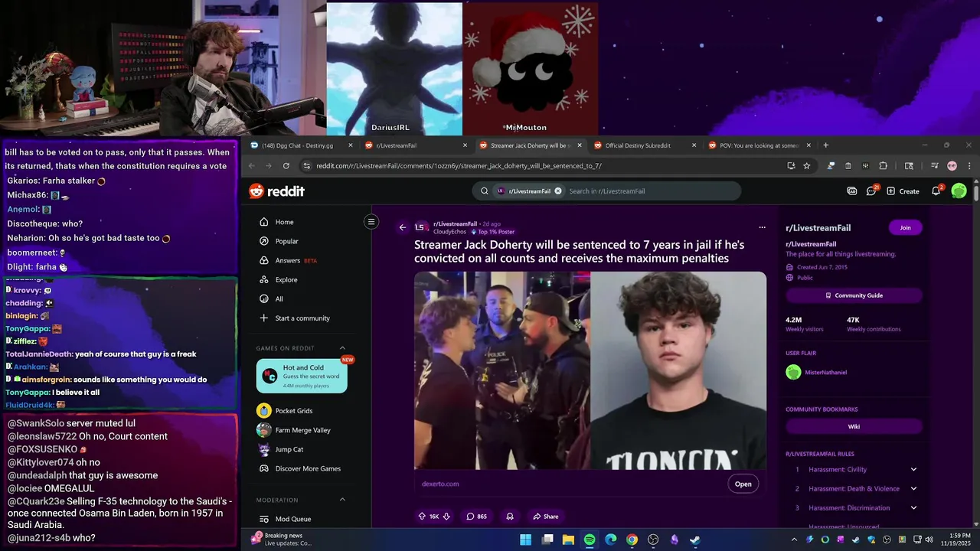Open the post overflow menu (three dots)
Viewport: 980px width, 551px height.
(762, 227)
